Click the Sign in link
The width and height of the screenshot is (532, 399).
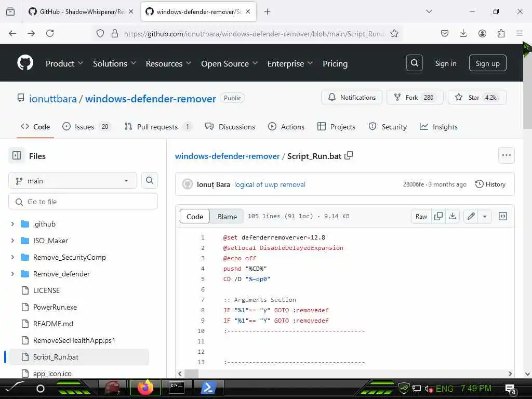(x=445, y=63)
